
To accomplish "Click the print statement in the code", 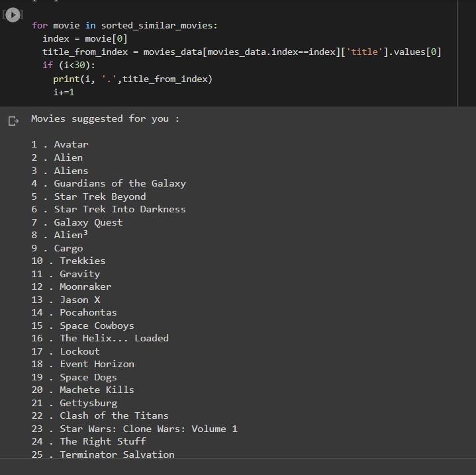I will click(132, 79).
